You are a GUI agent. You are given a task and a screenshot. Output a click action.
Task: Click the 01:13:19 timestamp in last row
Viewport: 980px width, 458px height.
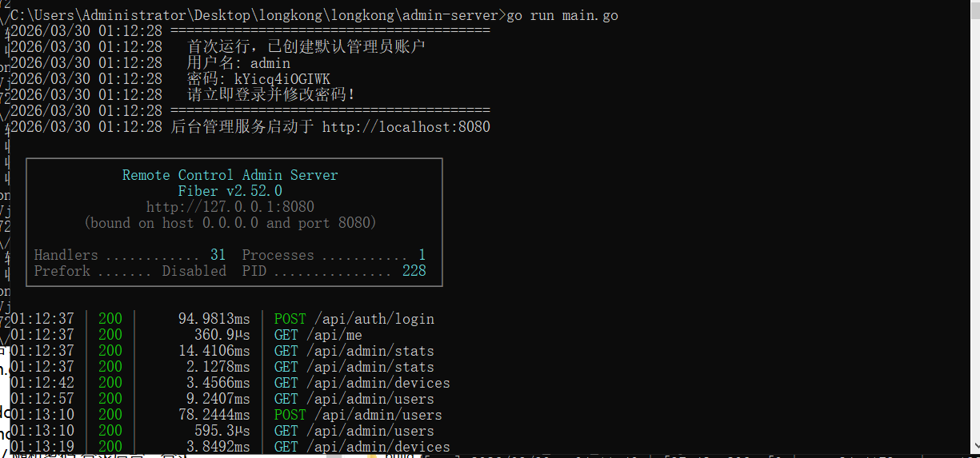[42, 447]
